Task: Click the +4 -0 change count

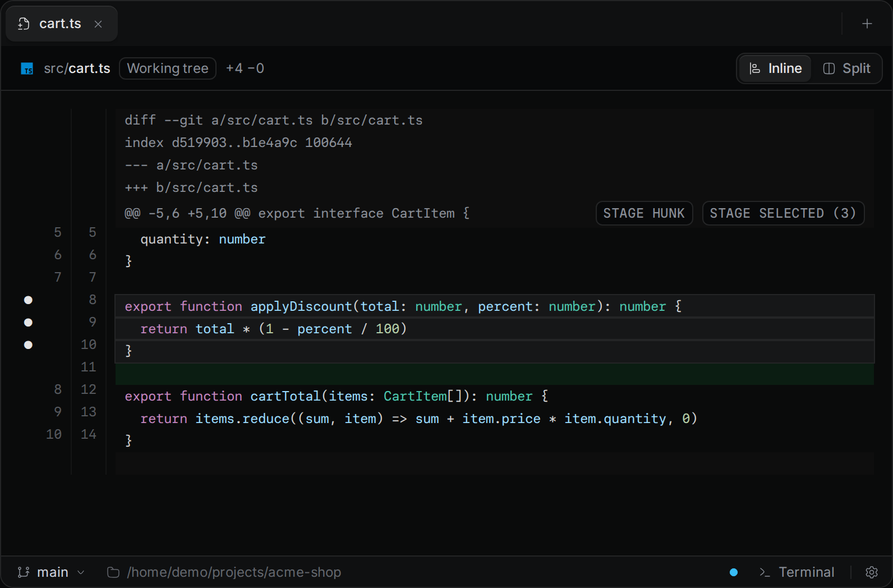Action: click(245, 68)
